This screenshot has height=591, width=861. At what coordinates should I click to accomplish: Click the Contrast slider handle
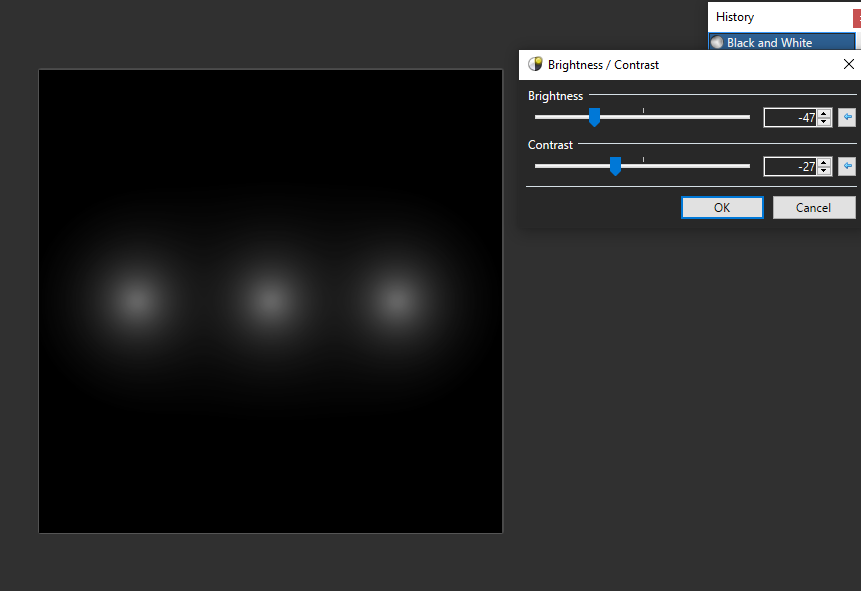[615, 166]
